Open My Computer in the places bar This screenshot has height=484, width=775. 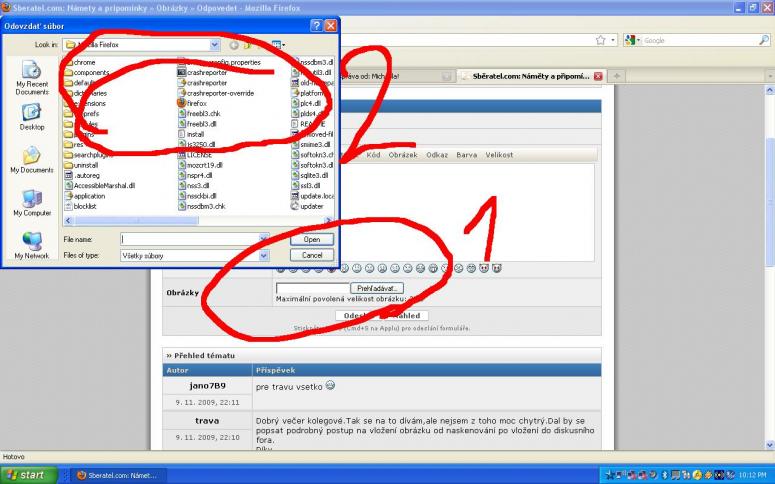click(x=32, y=203)
